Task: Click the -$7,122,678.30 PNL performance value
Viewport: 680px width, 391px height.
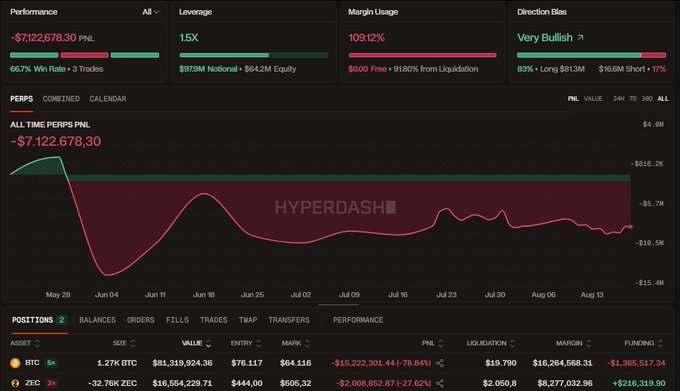Action: point(43,38)
